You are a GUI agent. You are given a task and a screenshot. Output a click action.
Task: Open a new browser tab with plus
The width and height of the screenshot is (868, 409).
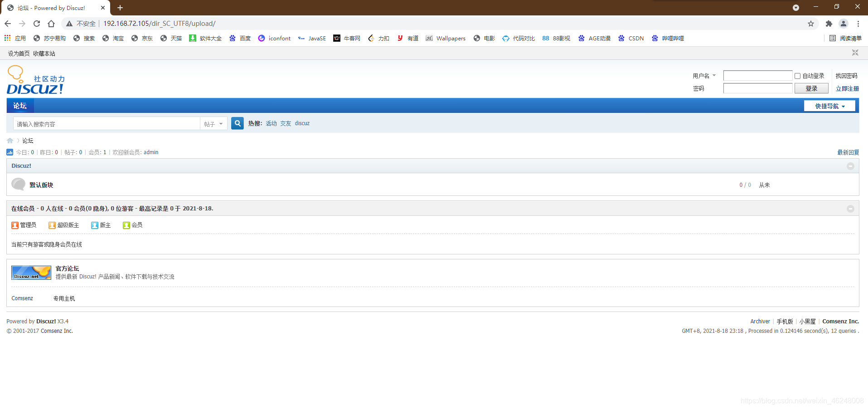coord(120,8)
